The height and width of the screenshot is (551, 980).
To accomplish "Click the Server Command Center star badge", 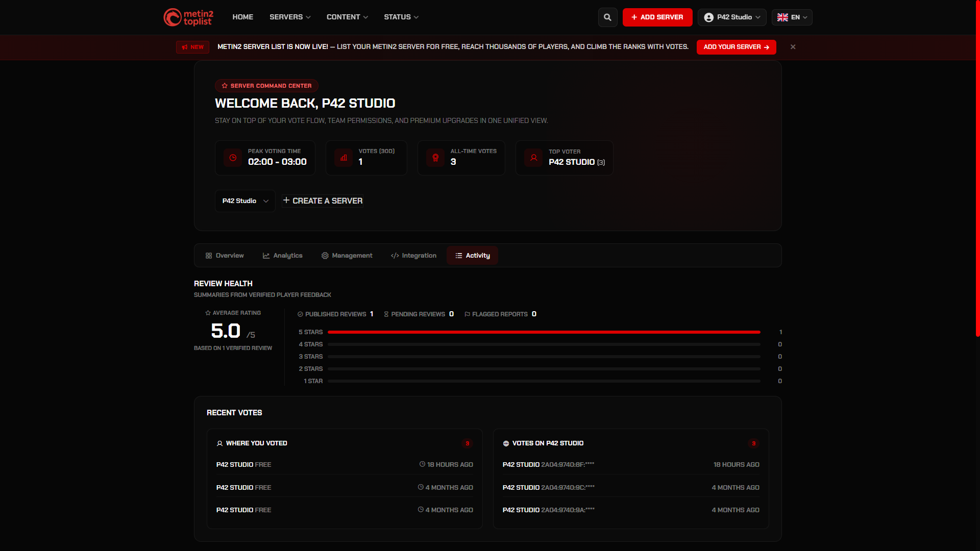I will (266, 86).
